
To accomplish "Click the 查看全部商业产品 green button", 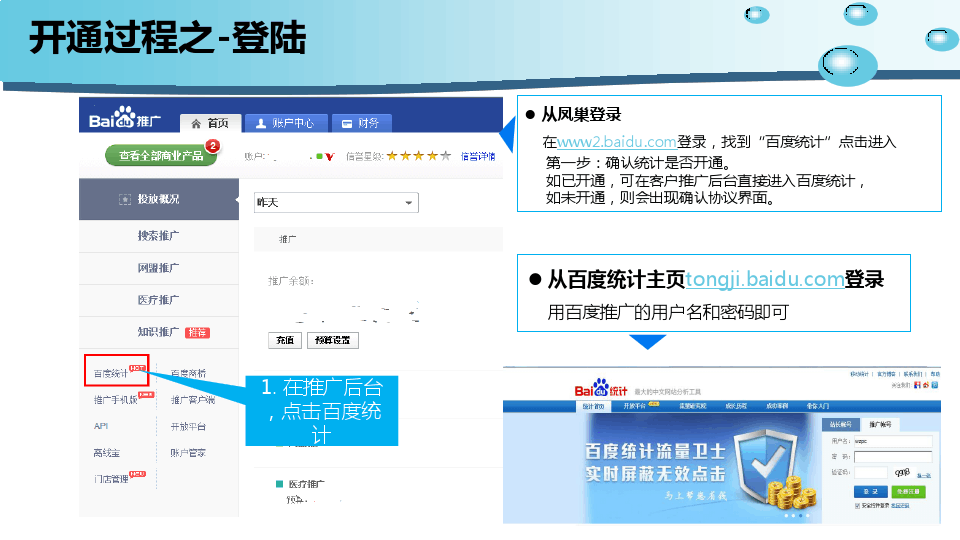I will tap(160, 156).
